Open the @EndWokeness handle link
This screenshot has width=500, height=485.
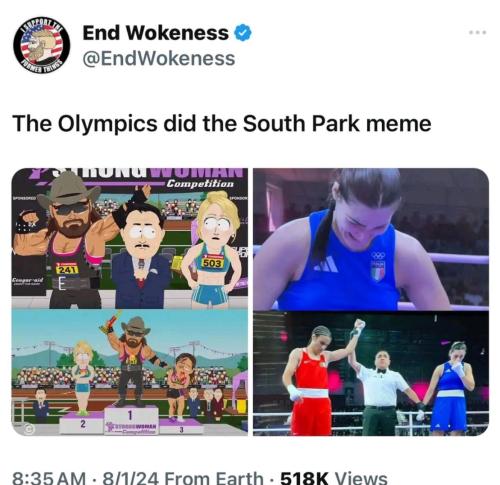[159, 59]
